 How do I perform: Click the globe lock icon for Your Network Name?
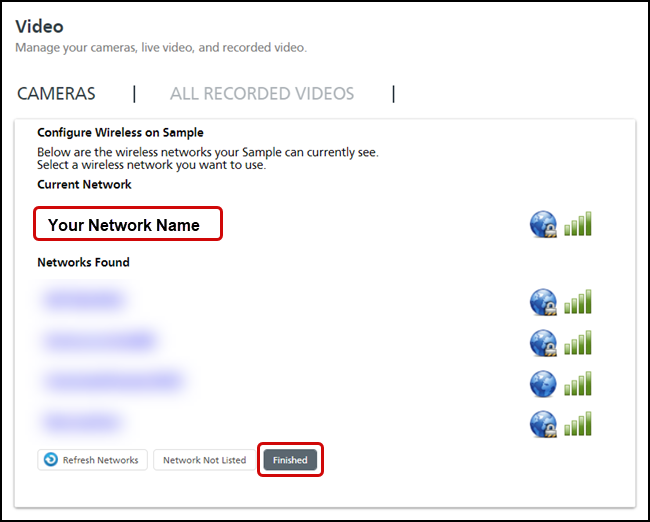(x=543, y=225)
